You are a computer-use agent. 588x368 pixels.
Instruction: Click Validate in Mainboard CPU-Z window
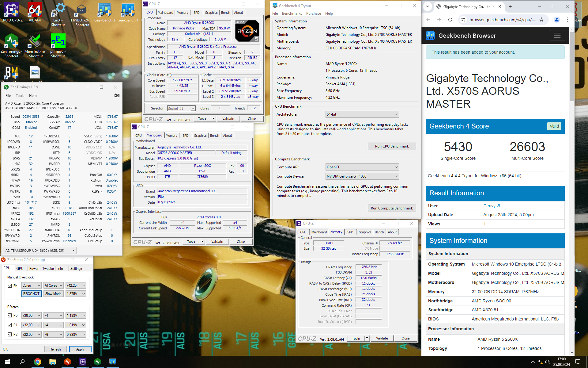217,242
